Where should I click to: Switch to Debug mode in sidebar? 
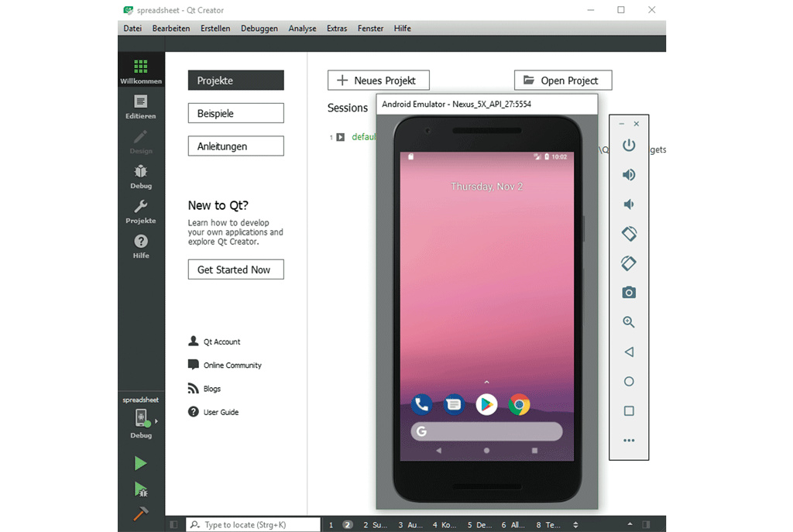141,176
